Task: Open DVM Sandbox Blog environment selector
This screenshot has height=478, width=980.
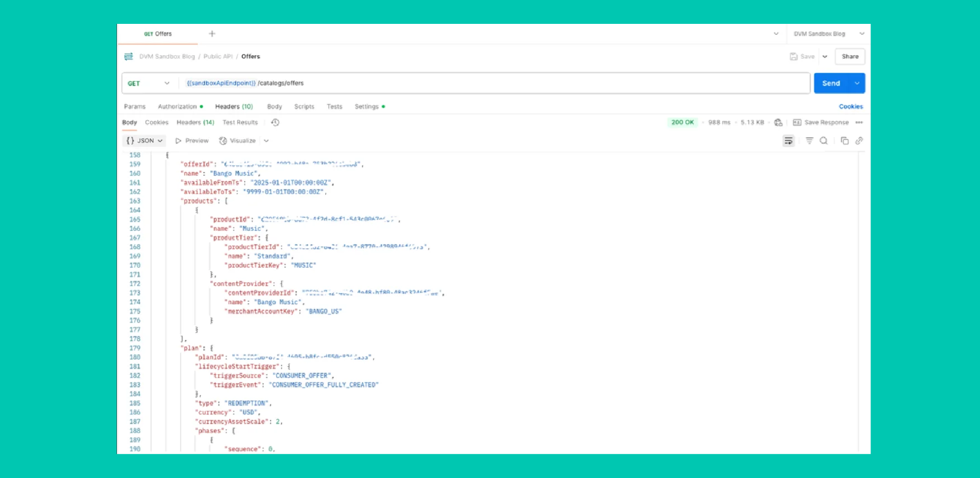Action: 828,34
